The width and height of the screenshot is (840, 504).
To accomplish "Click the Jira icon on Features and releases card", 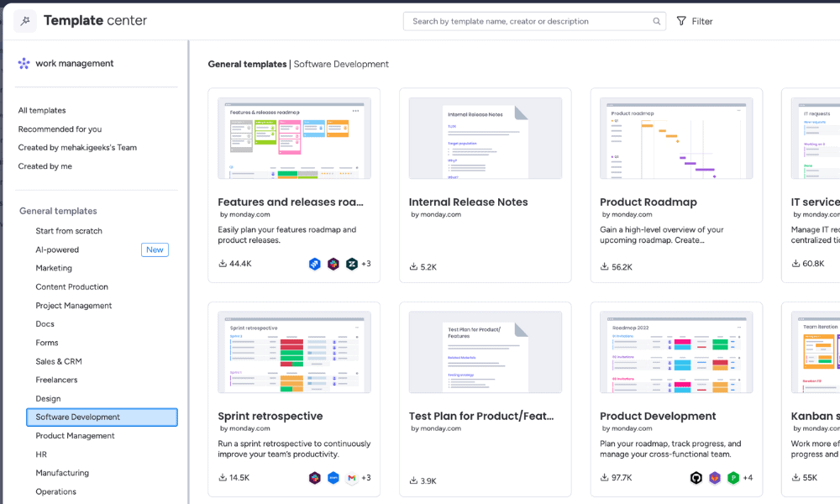I will [315, 264].
